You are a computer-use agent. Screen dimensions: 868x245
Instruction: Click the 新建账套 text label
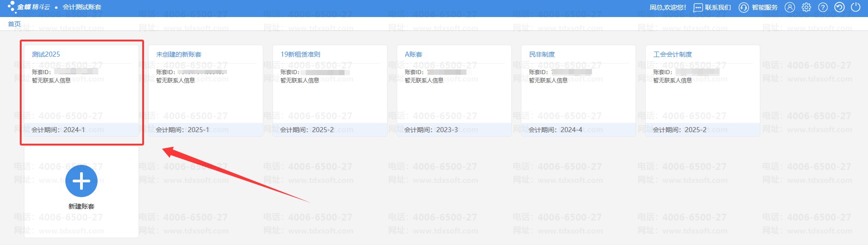pyautogui.click(x=81, y=206)
